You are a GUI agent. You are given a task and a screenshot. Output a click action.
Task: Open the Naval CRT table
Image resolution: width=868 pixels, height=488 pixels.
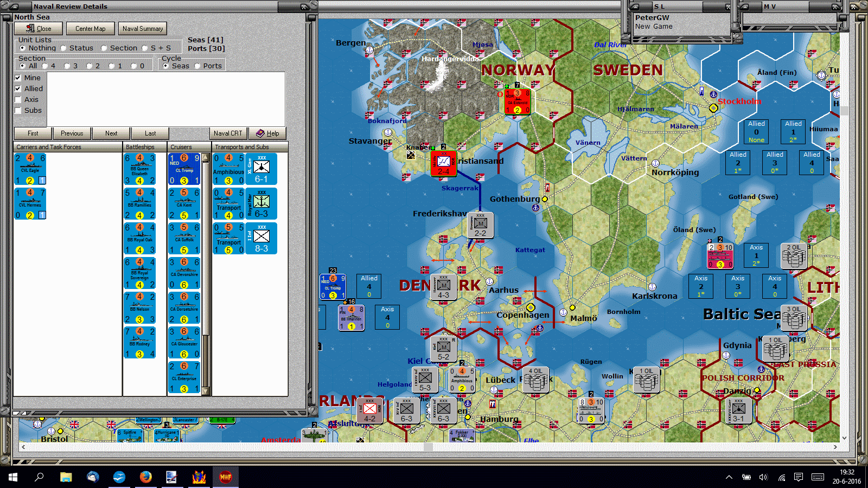coord(228,133)
